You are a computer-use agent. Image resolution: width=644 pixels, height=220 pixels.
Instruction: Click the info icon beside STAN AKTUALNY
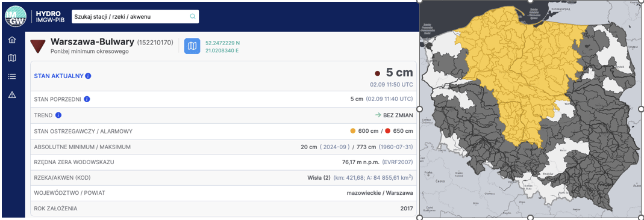[x=89, y=76]
